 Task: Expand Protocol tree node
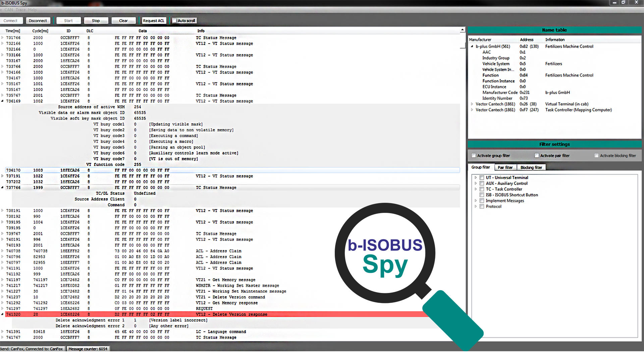click(x=476, y=206)
